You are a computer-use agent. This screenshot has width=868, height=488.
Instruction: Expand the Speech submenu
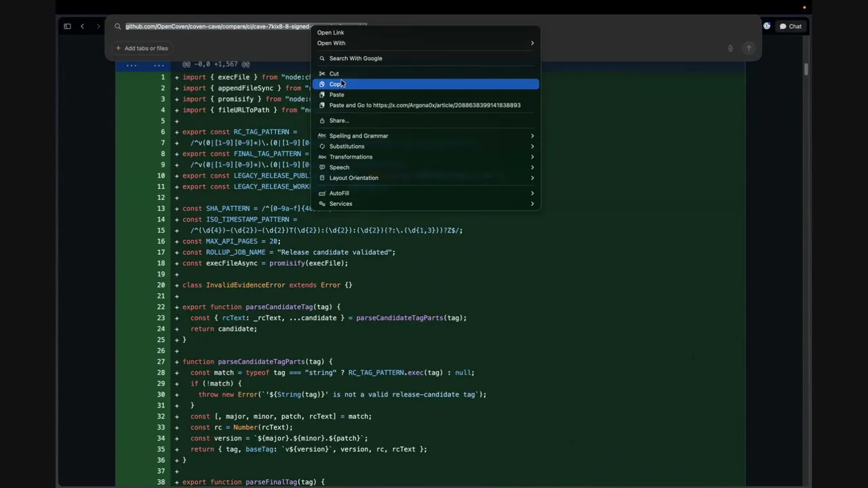[x=426, y=167]
